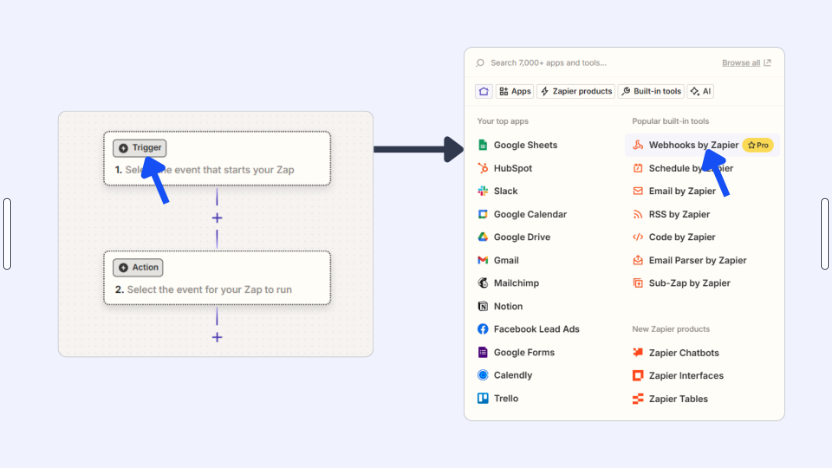This screenshot has width=833, height=470.
Task: Pick the Mailchimp icon
Action: click(483, 283)
